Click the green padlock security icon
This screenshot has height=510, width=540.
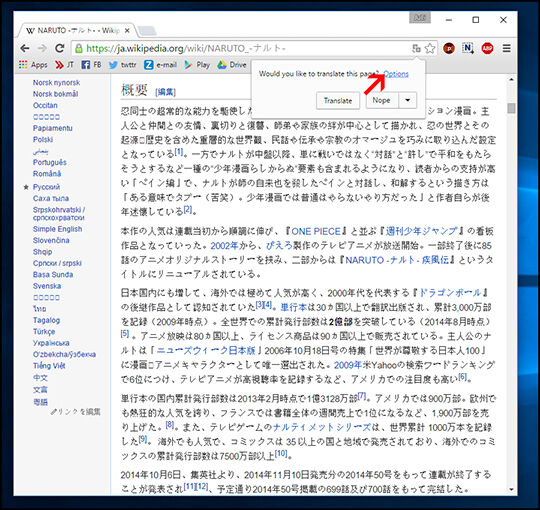(79, 48)
